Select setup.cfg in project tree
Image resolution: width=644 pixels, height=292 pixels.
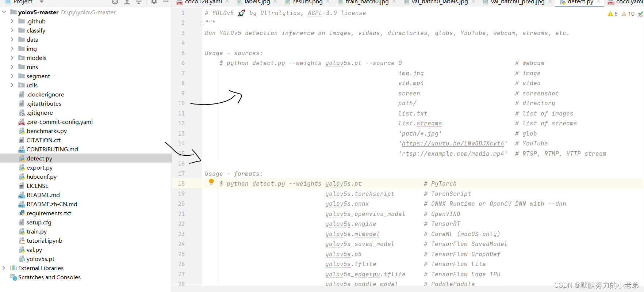[x=39, y=222]
